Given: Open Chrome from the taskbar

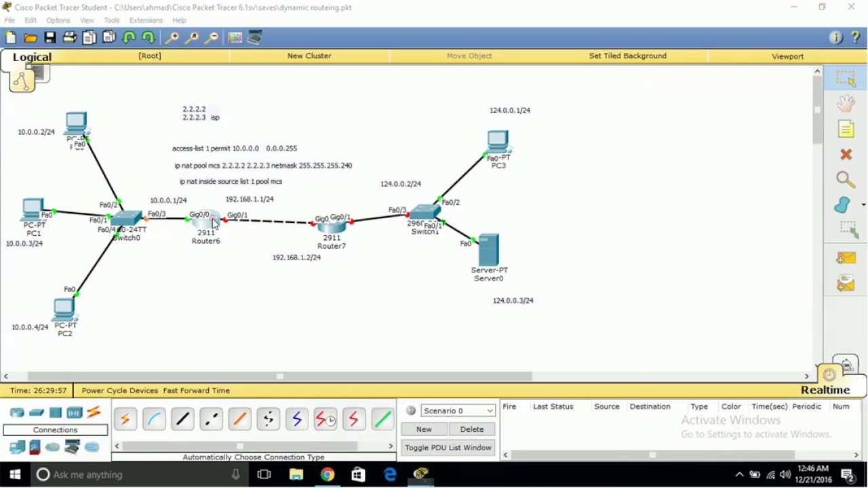Looking at the screenshot, I should click(328, 474).
